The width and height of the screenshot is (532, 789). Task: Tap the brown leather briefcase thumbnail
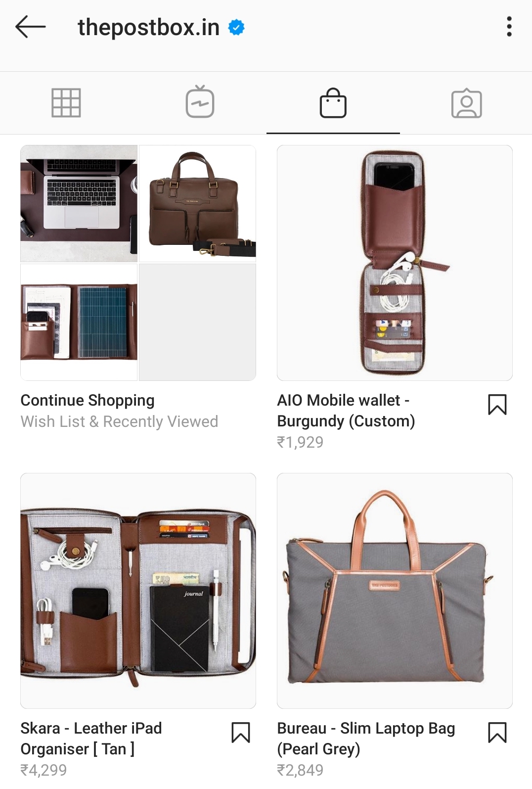198,203
